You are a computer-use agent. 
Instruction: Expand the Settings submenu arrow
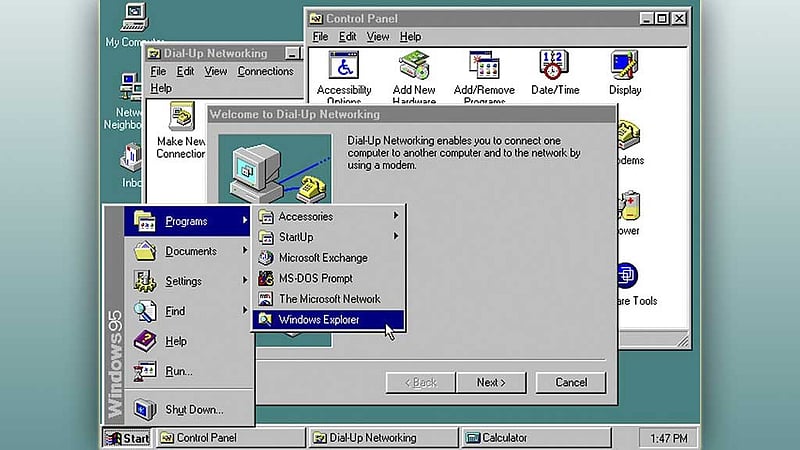click(245, 280)
